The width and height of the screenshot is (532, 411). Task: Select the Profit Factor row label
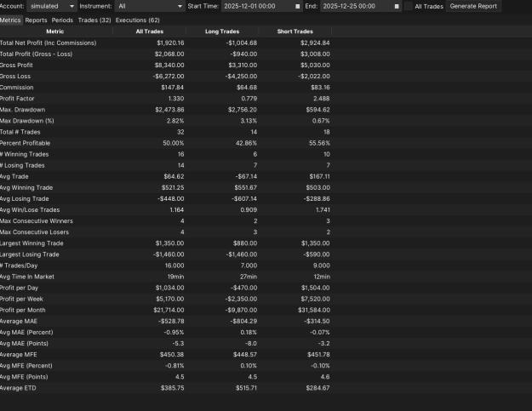click(x=17, y=99)
